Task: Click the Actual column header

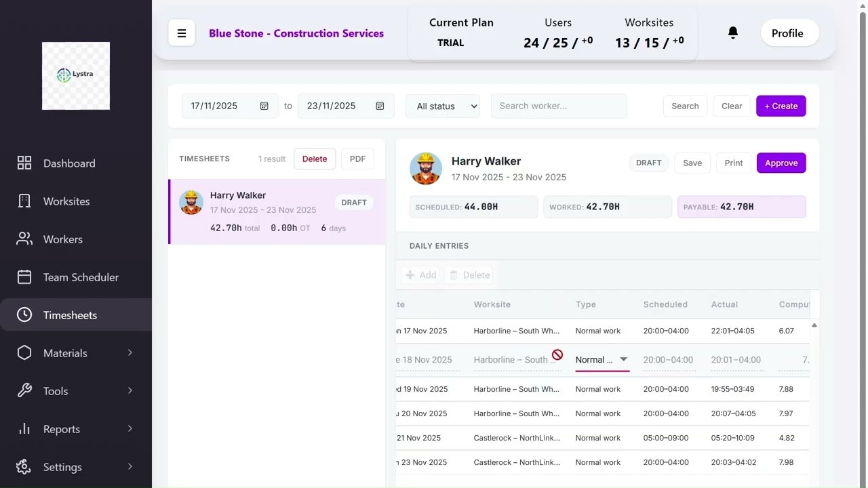Action: click(x=724, y=304)
